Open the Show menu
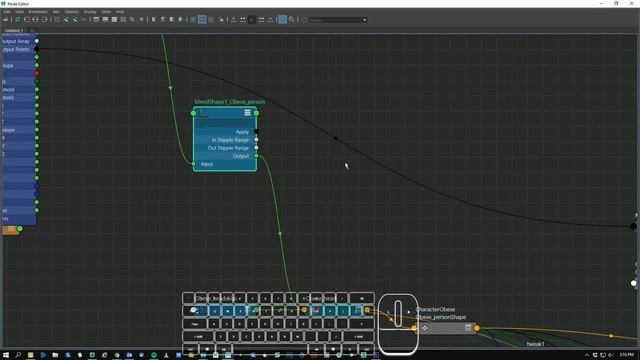 (106, 12)
